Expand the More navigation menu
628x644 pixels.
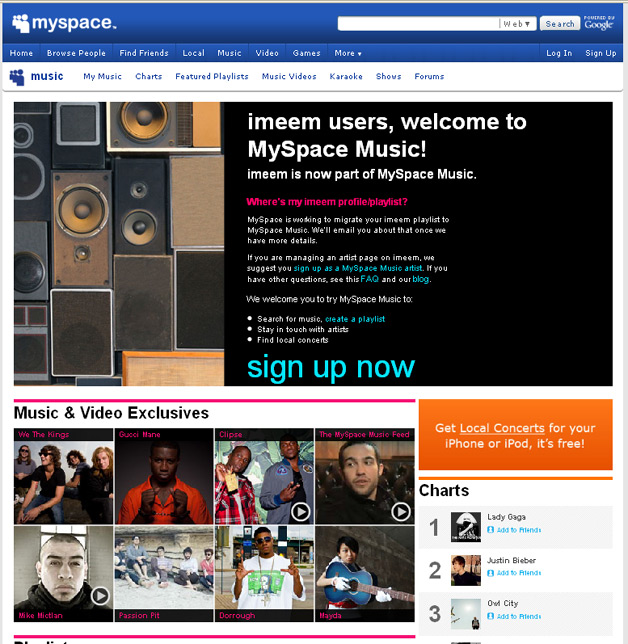point(348,53)
